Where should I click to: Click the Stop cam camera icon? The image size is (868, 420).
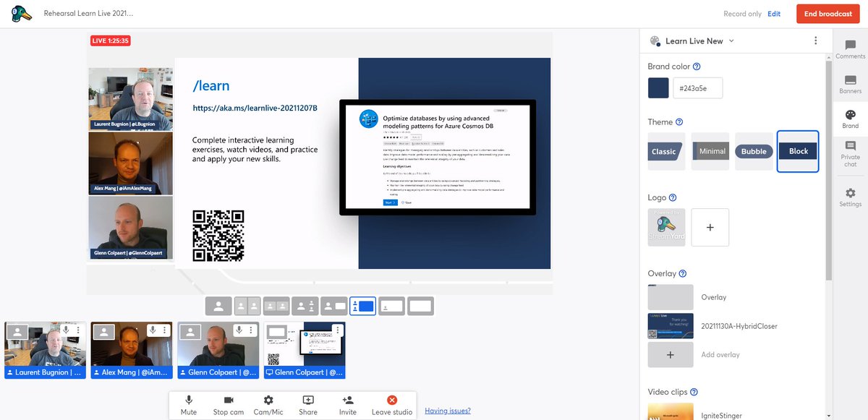click(x=229, y=400)
